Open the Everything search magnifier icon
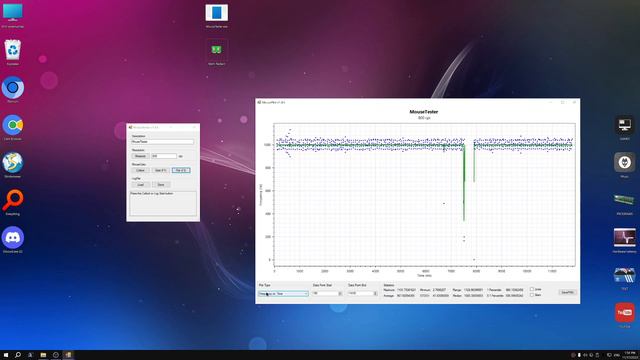The height and width of the screenshot is (360, 640). (x=13, y=200)
